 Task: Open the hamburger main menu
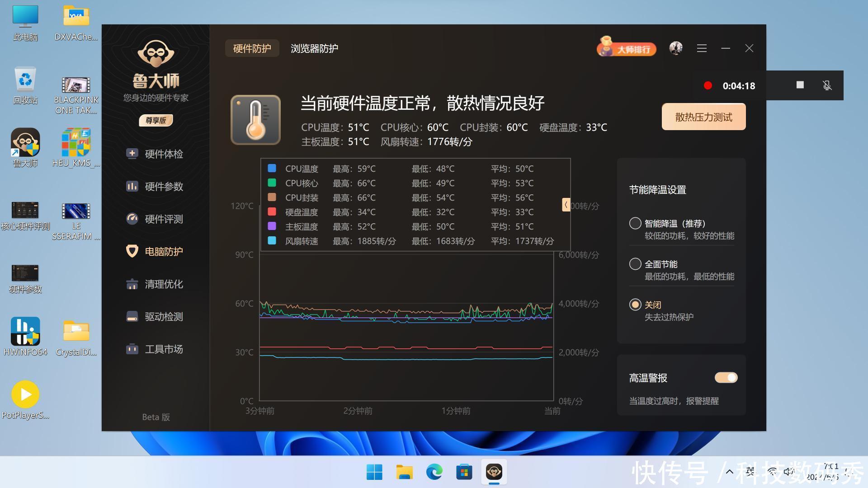[702, 48]
